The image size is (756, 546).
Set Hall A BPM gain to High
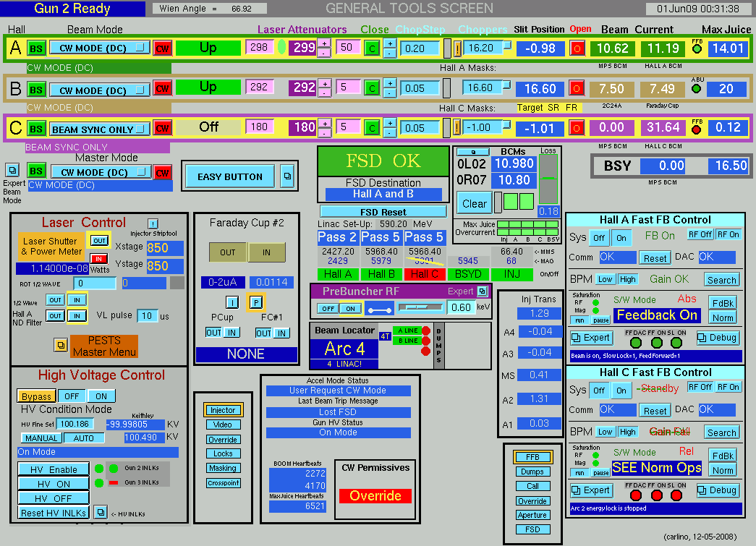[627, 279]
